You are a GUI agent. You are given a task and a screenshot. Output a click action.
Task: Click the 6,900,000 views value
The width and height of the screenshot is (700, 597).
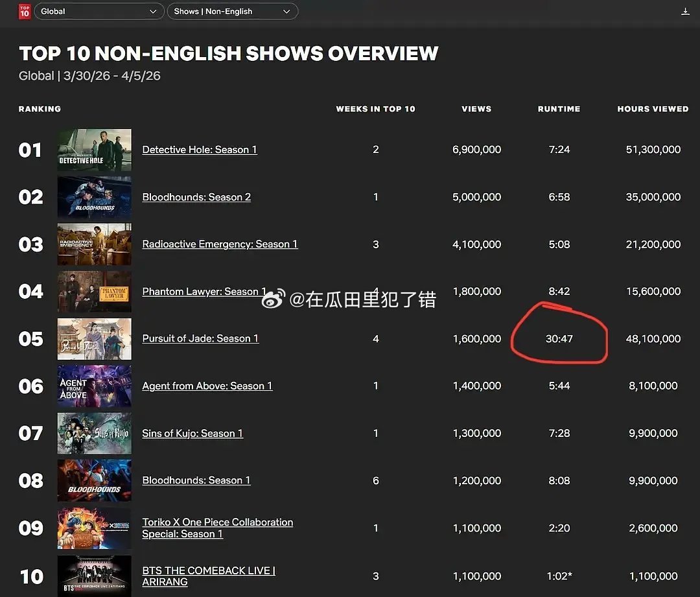pos(476,150)
